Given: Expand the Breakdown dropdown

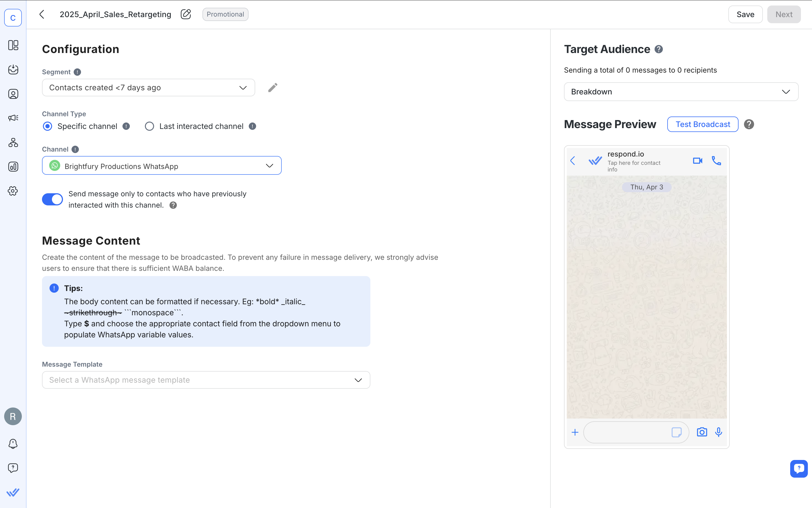Looking at the screenshot, I should (681, 92).
